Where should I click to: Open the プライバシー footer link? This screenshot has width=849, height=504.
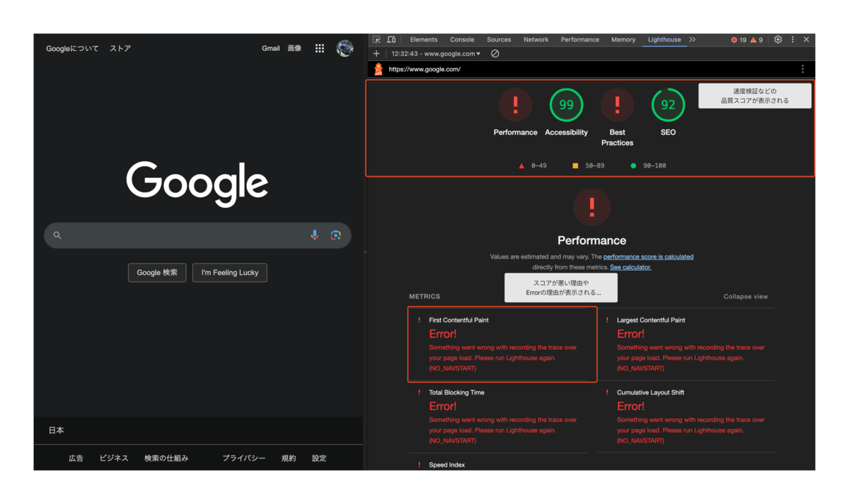click(244, 458)
